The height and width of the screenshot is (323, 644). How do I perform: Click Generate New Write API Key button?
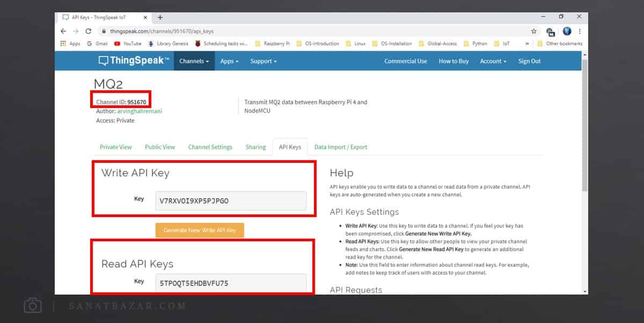[200, 230]
